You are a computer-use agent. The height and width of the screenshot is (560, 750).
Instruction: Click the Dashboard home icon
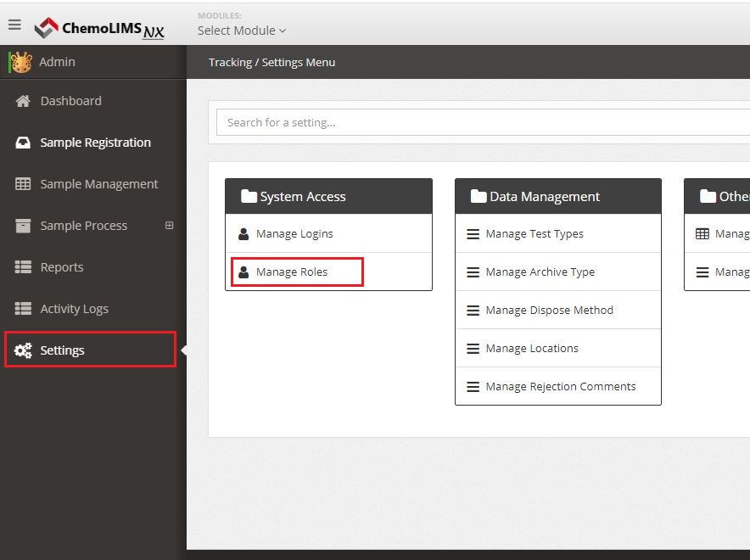pos(23,101)
